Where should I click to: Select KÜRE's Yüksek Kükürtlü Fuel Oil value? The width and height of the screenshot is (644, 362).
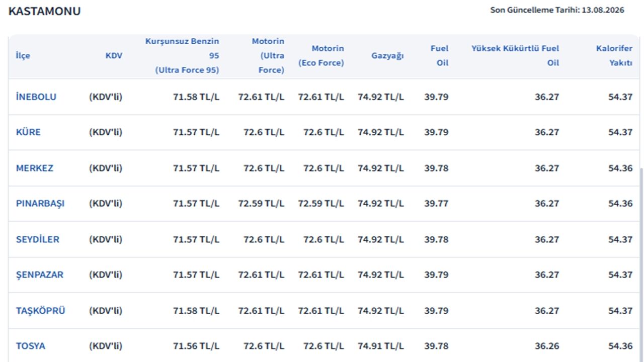[x=547, y=132]
